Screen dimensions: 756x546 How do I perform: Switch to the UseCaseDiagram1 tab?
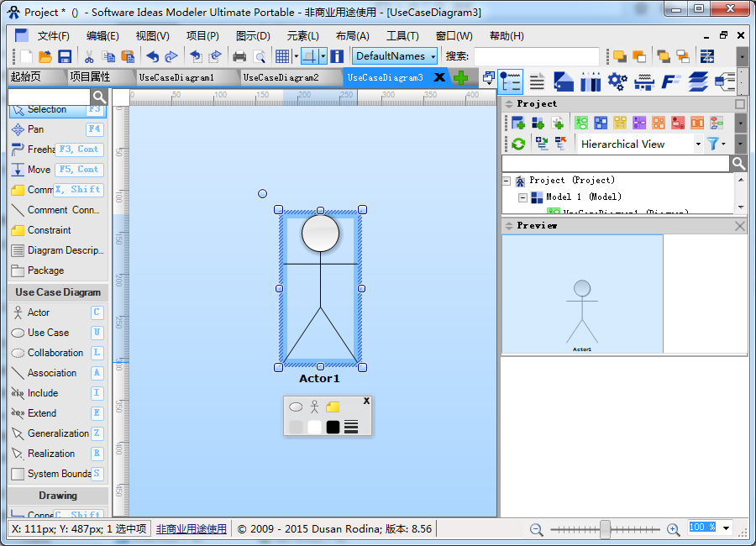coord(176,77)
